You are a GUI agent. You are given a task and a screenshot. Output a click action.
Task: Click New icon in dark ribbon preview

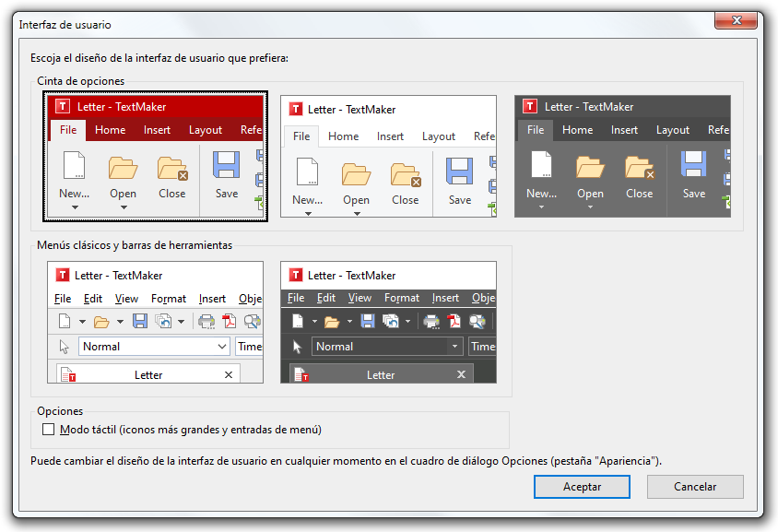click(x=542, y=164)
